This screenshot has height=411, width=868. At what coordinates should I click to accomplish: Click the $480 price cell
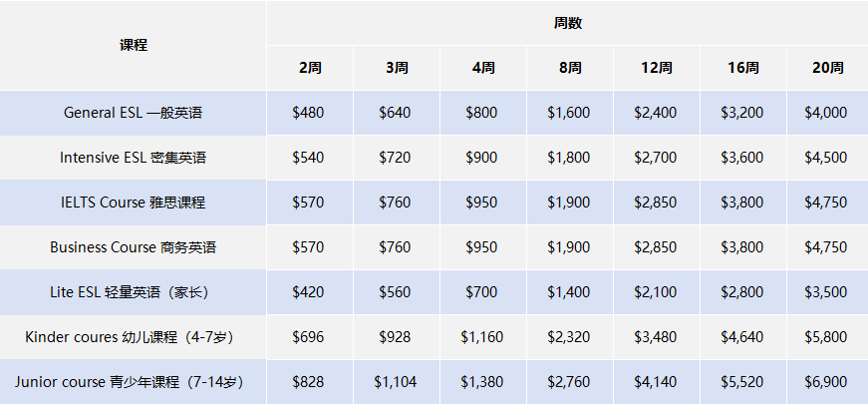[308, 113]
